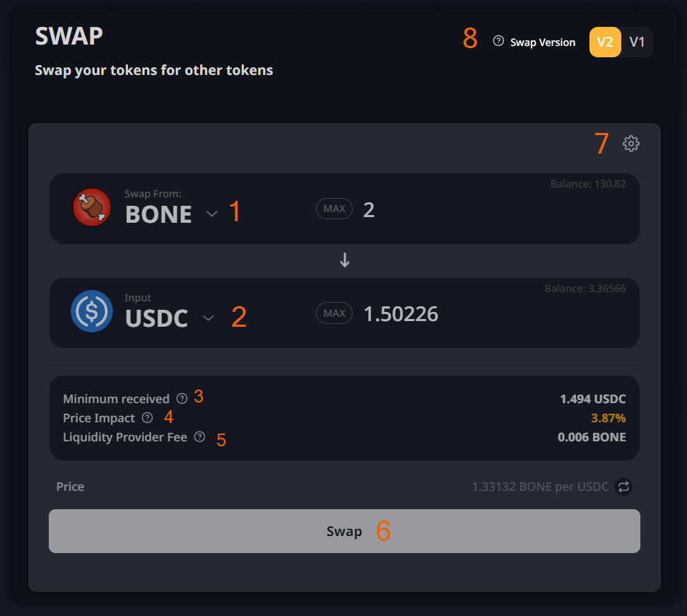Click the BONE token logo
The width and height of the screenshot is (687, 616).
click(92, 208)
